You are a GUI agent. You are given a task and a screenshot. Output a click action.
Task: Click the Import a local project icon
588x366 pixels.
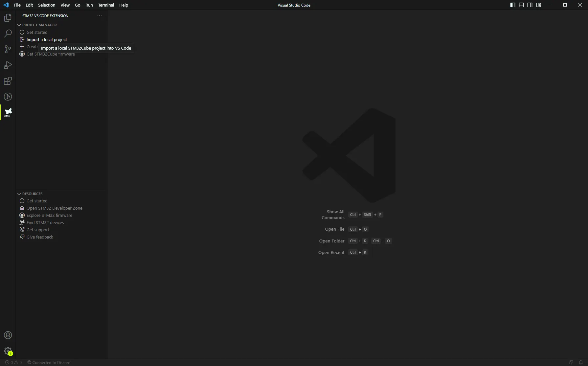tap(22, 39)
